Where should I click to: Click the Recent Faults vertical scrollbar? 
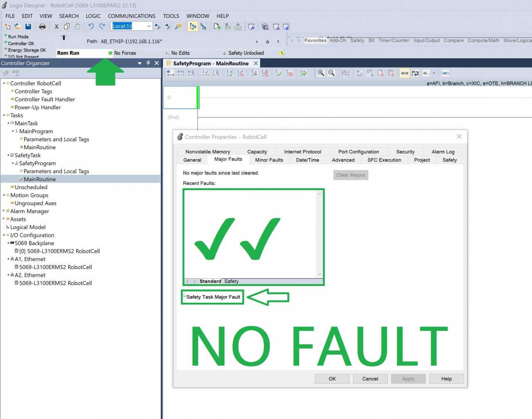pyautogui.click(x=320, y=234)
